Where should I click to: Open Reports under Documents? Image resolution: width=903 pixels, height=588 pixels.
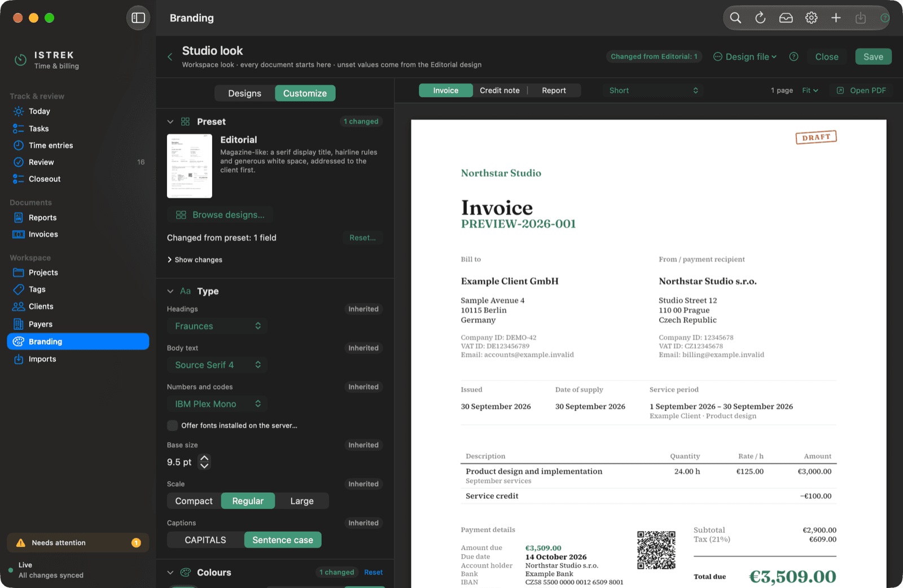78,217
